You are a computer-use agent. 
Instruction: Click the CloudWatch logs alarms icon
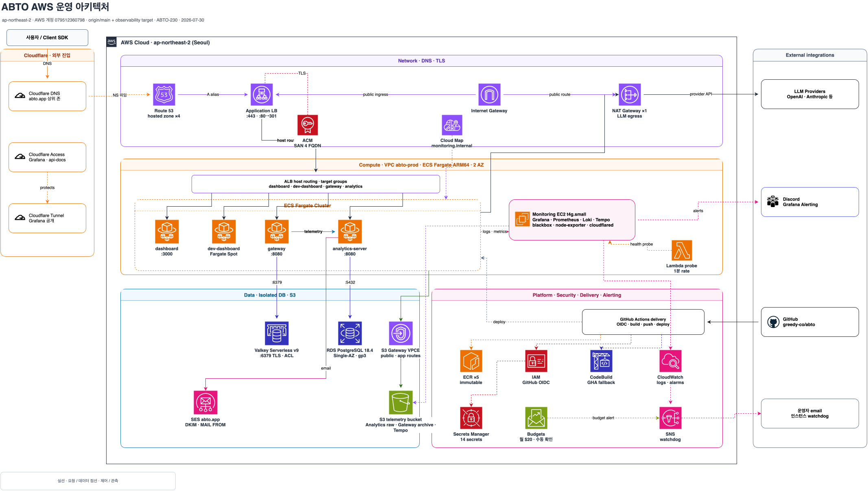tap(670, 361)
